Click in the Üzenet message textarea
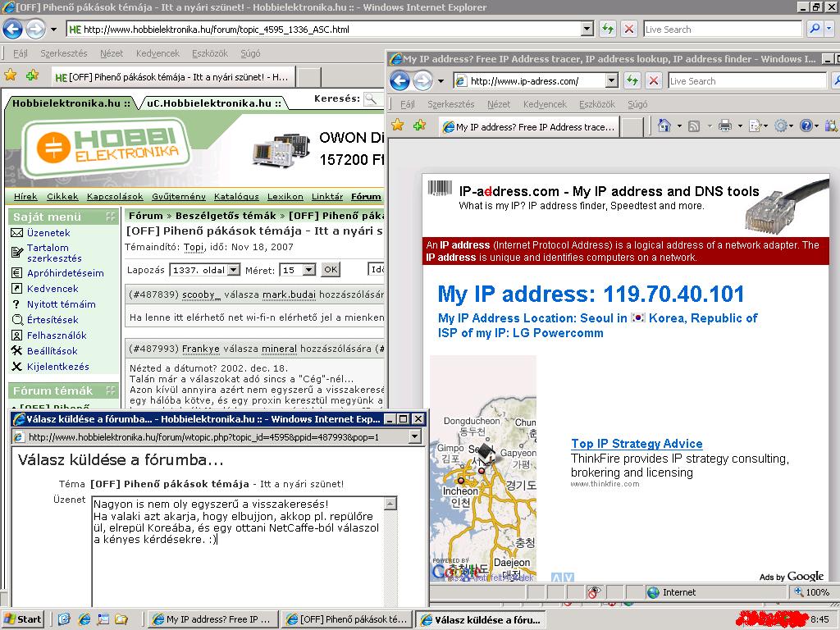This screenshot has width=840, height=630. tap(239, 552)
